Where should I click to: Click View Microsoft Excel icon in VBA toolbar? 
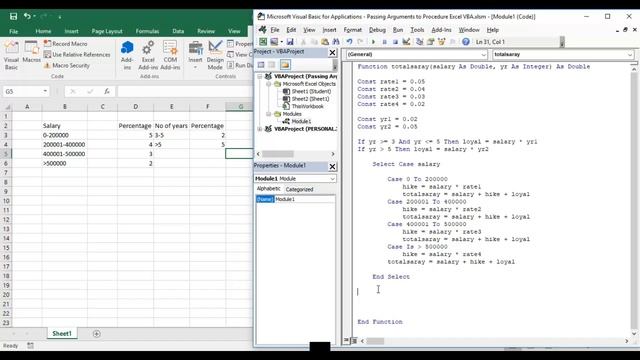[x=263, y=42]
